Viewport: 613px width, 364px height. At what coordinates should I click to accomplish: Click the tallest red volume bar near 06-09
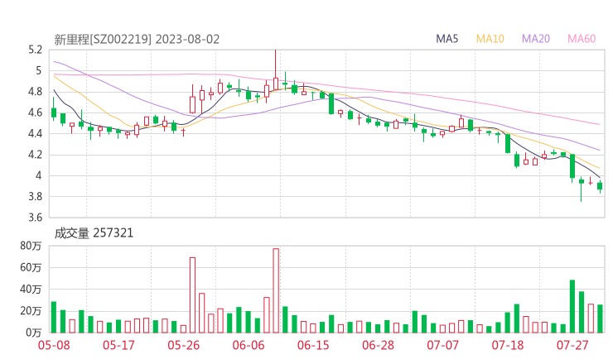[x=276, y=290]
